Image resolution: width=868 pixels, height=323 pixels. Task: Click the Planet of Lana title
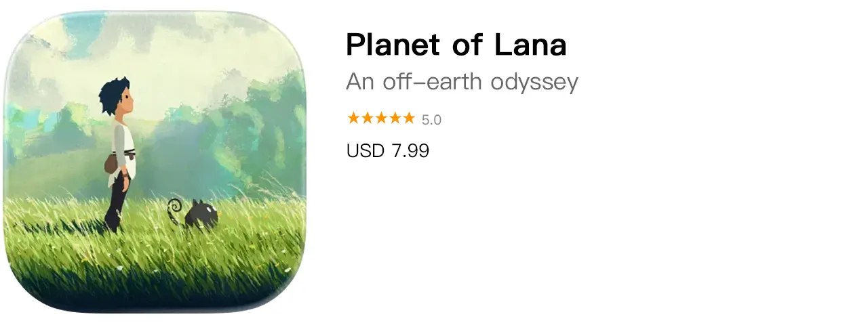coord(456,45)
